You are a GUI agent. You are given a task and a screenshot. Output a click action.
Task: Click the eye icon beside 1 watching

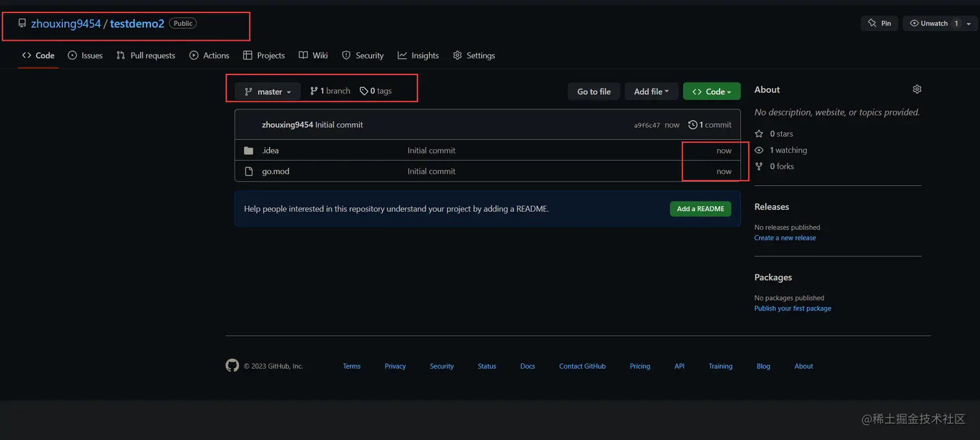tap(759, 150)
